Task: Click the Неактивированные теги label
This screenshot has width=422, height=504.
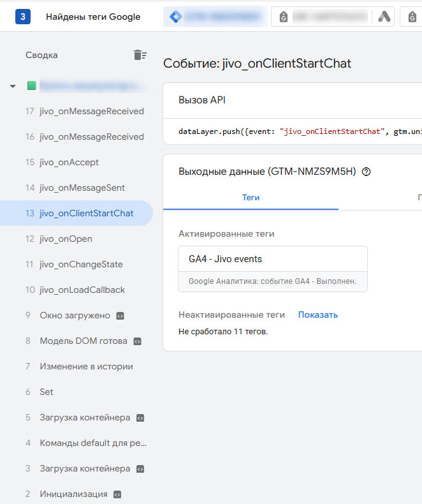Action: click(x=231, y=315)
